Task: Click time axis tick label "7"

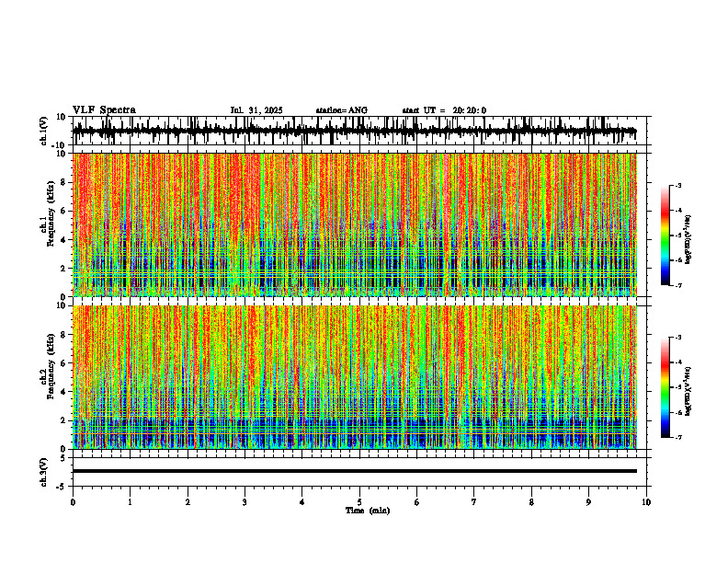Action: (x=474, y=502)
